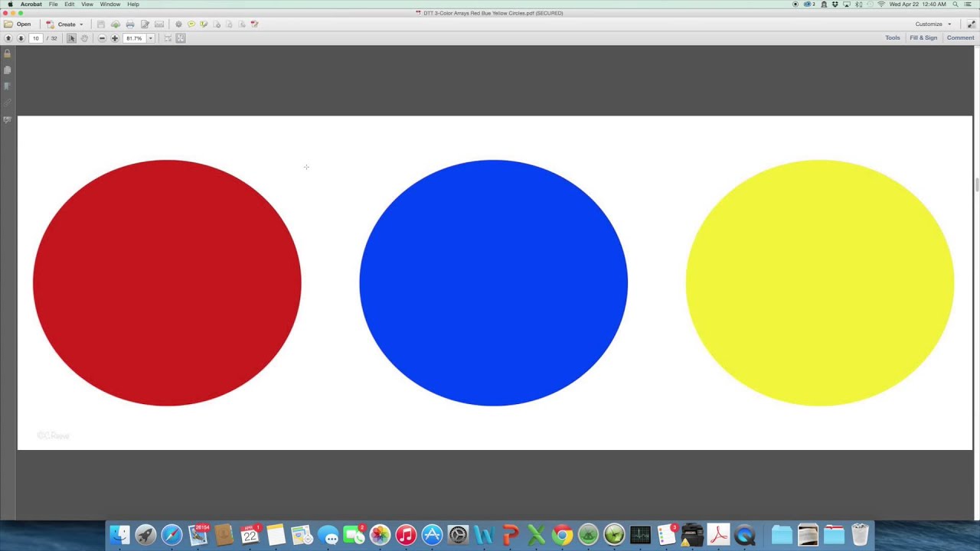The image size is (980, 551).
Task: Open the Fill & Sign pane
Action: (x=923, y=38)
